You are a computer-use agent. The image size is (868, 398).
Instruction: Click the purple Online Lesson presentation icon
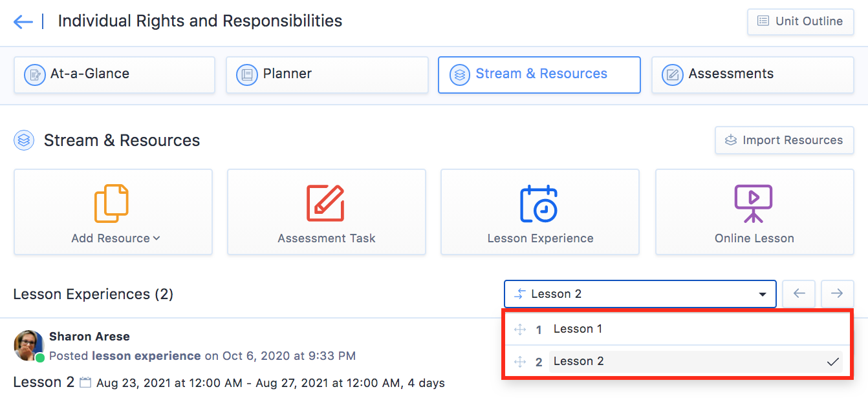click(x=754, y=204)
